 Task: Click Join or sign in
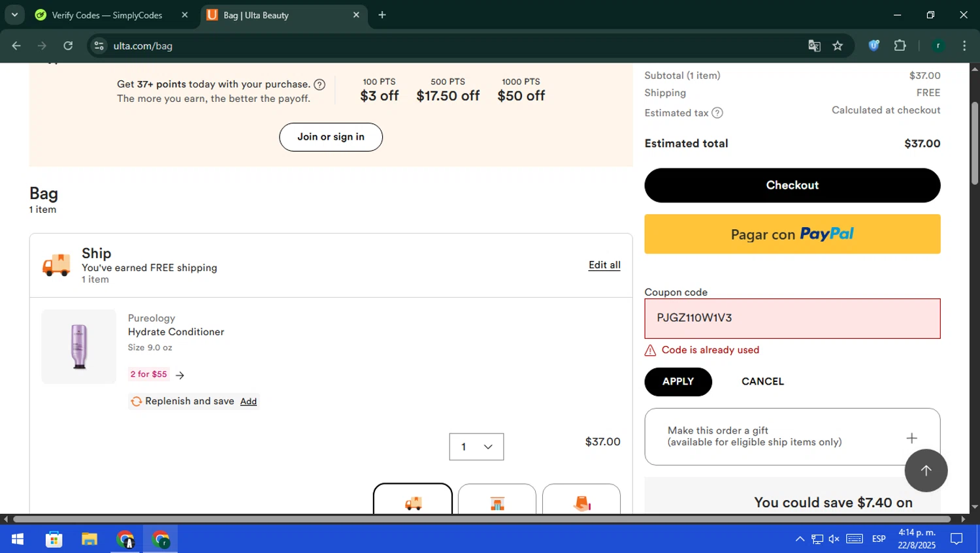pos(331,137)
